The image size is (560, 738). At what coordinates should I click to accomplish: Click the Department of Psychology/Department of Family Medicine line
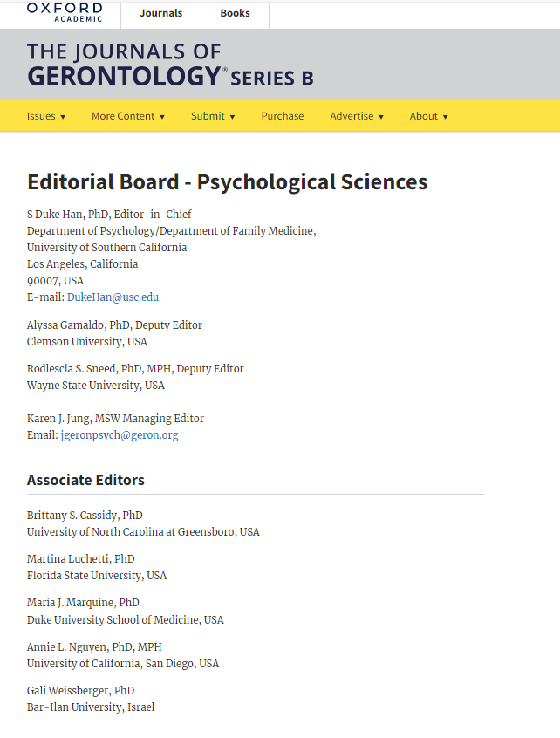coord(171,231)
